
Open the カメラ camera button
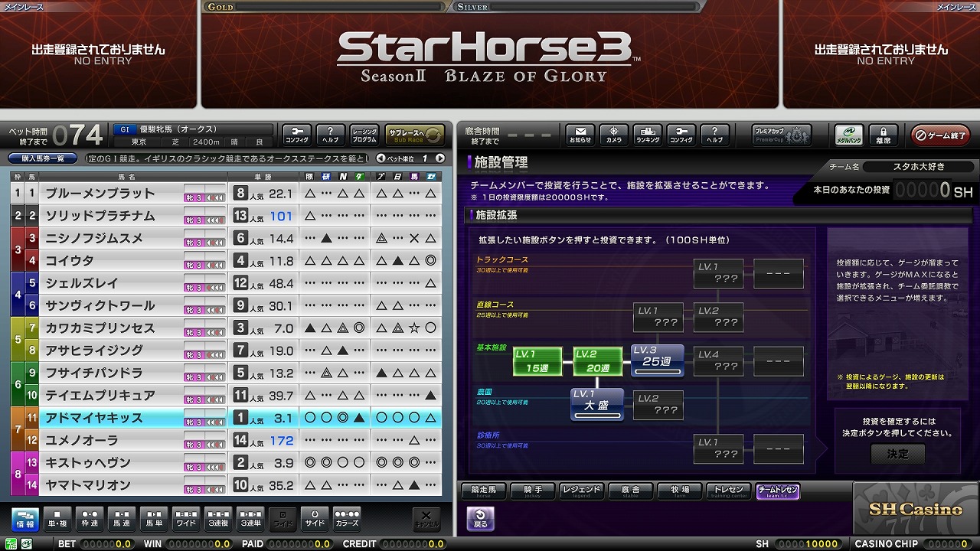click(x=614, y=135)
